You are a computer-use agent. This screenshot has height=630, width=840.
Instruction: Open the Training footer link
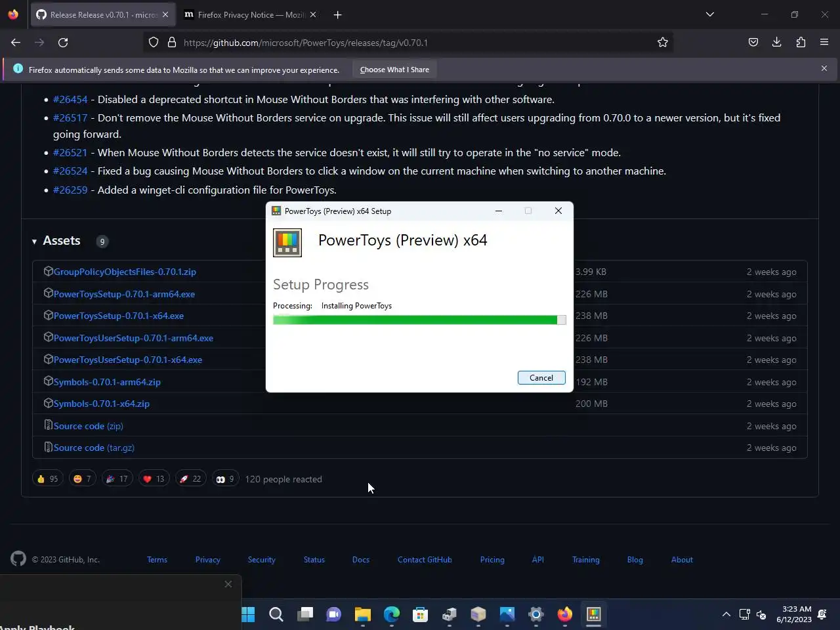tap(585, 560)
